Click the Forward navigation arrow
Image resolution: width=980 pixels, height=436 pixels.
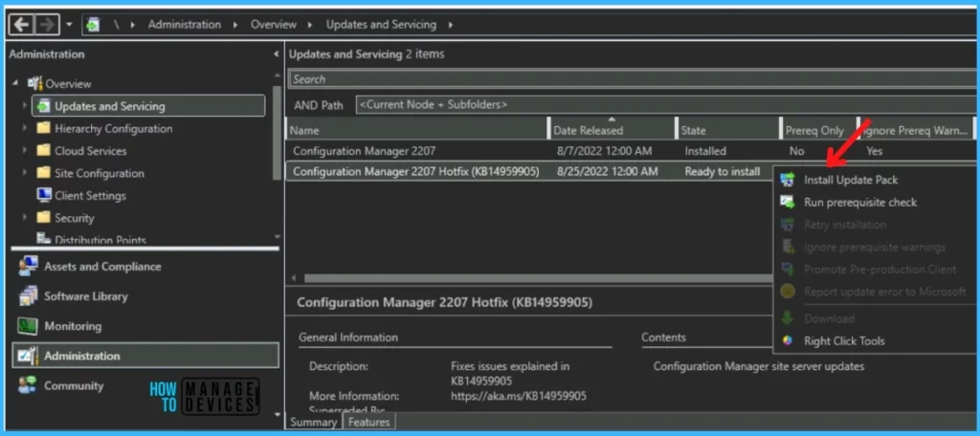45,25
